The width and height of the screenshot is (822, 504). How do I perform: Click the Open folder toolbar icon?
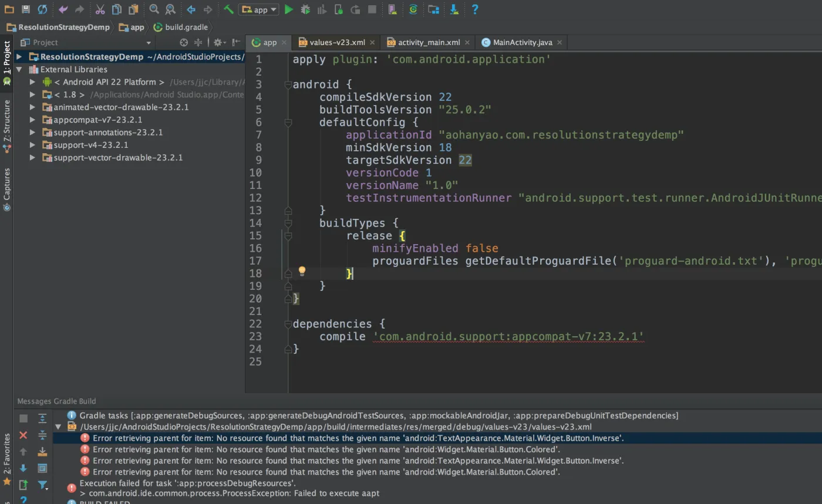tap(9, 9)
